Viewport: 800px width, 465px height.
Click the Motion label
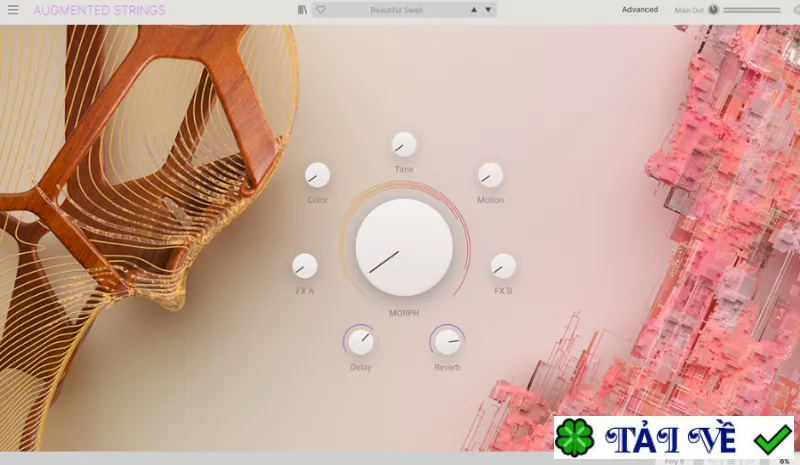pos(490,200)
